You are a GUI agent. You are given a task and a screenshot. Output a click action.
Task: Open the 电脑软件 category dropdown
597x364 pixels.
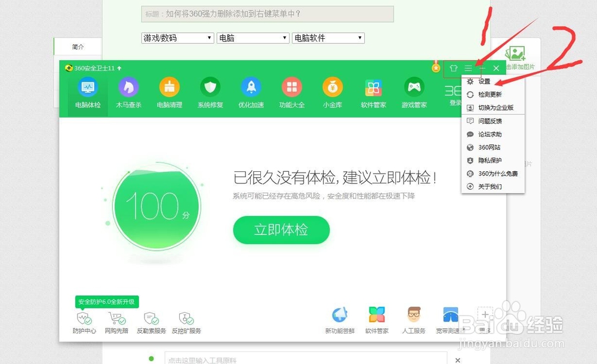(x=328, y=38)
